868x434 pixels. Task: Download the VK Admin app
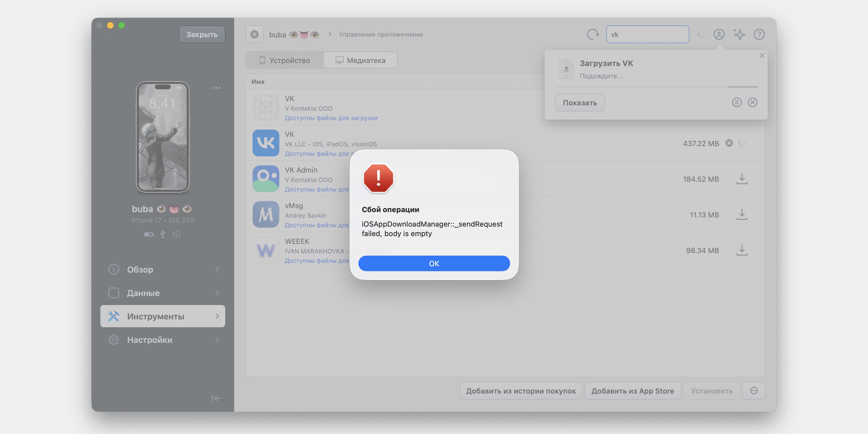(742, 179)
